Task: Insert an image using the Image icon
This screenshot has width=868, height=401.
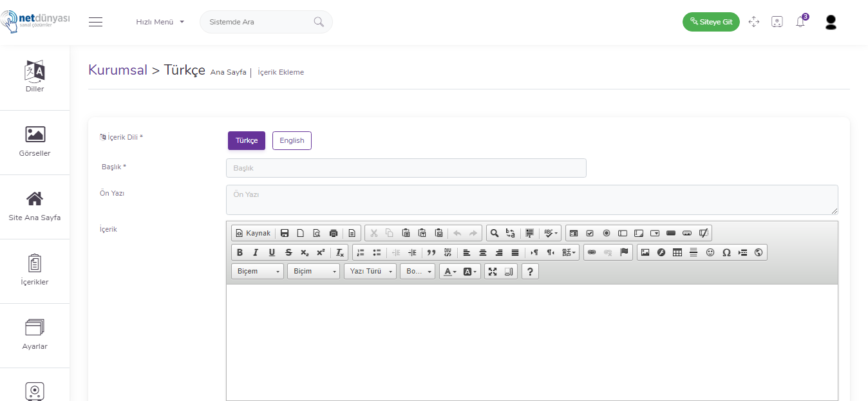Action: (645, 252)
